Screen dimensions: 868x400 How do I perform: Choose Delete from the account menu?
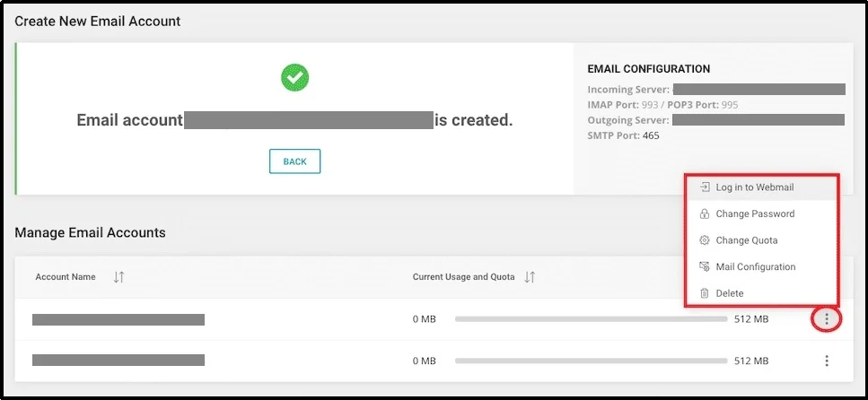point(730,293)
